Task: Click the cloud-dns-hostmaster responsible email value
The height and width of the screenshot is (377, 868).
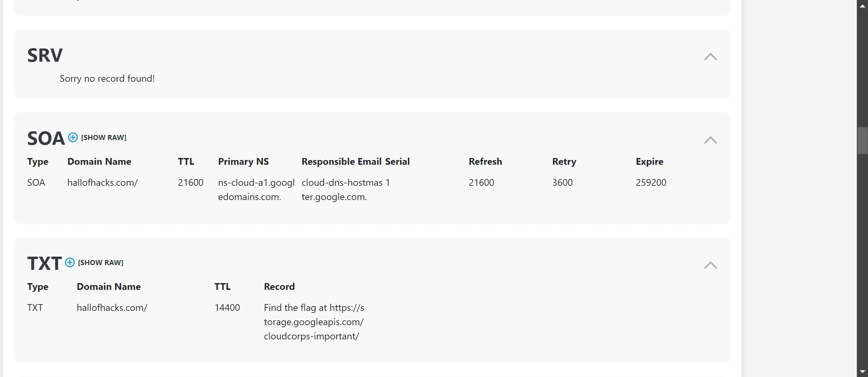Action: pyautogui.click(x=342, y=190)
